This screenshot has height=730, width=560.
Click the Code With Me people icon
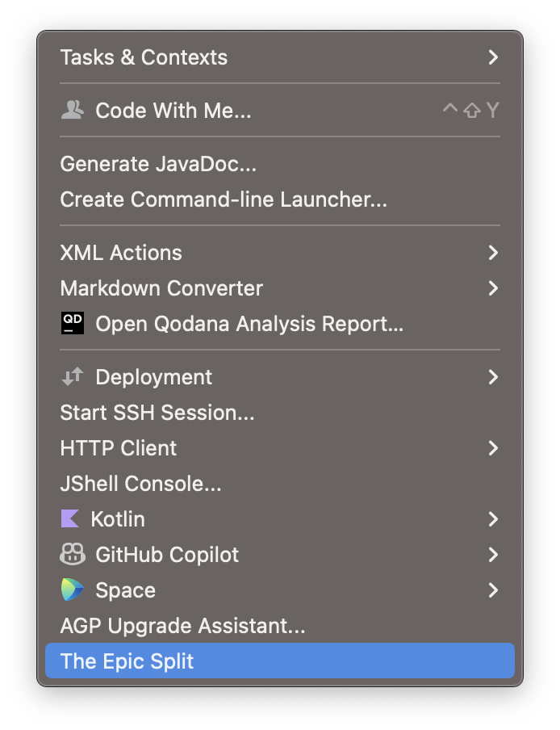73,111
